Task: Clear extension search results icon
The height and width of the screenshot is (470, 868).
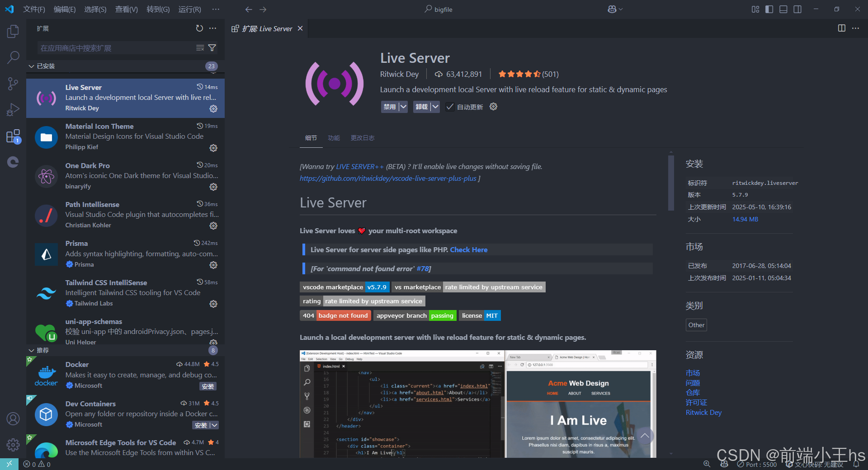Action: (x=200, y=48)
